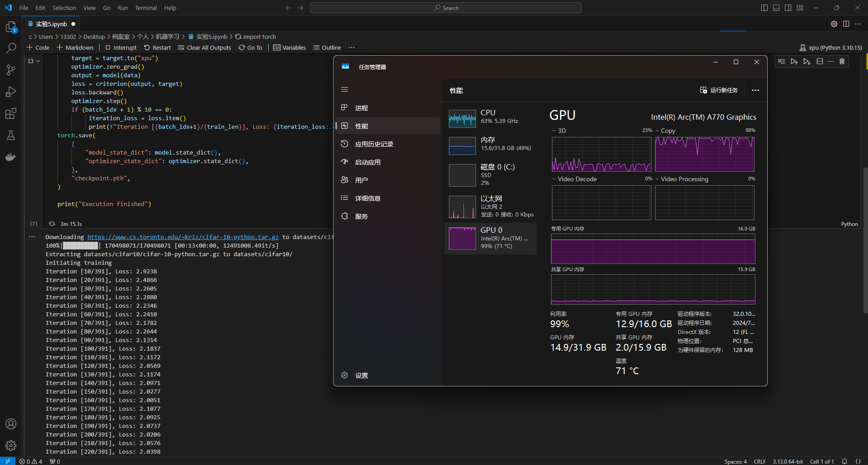Viewport: 868px width, 465px height.
Task: Open the Search view
Action: pyautogui.click(x=11, y=48)
